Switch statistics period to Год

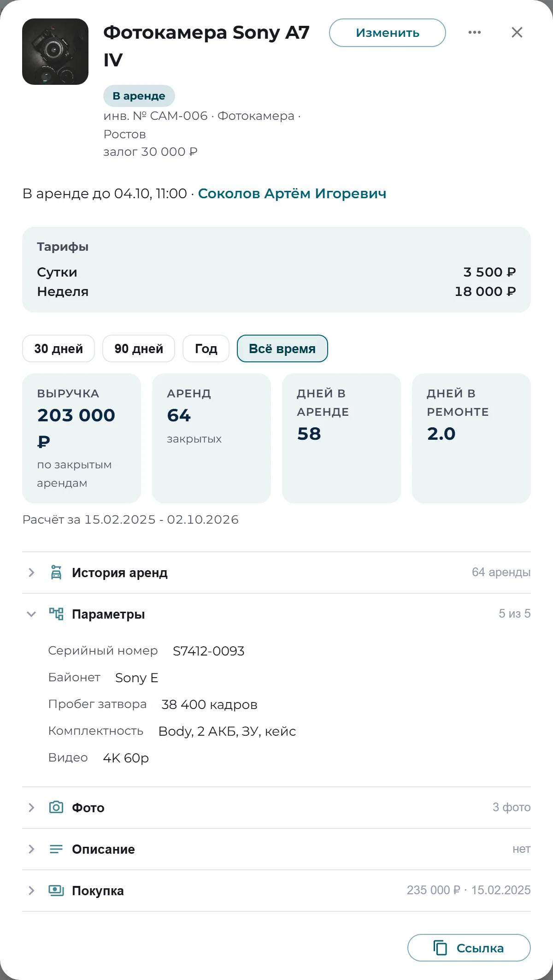click(x=206, y=348)
